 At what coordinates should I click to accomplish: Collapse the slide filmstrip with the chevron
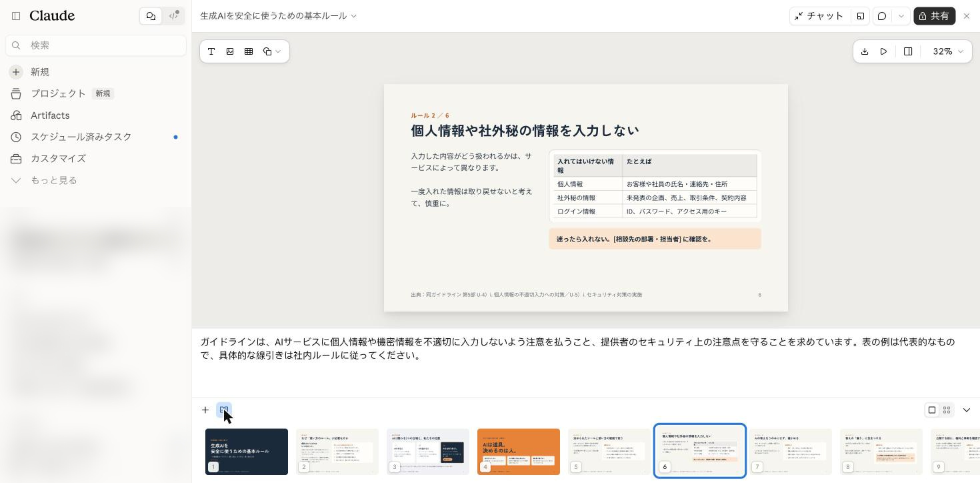(x=967, y=410)
